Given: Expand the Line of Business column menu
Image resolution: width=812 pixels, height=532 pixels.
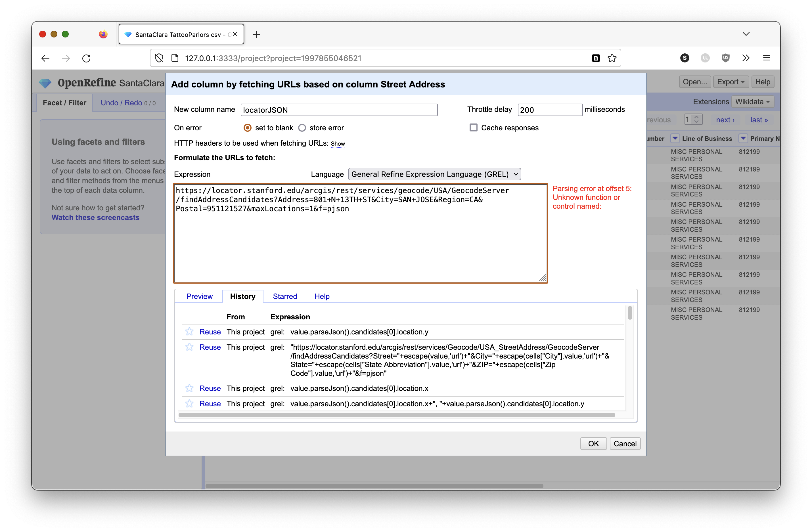Looking at the screenshot, I should pos(675,139).
